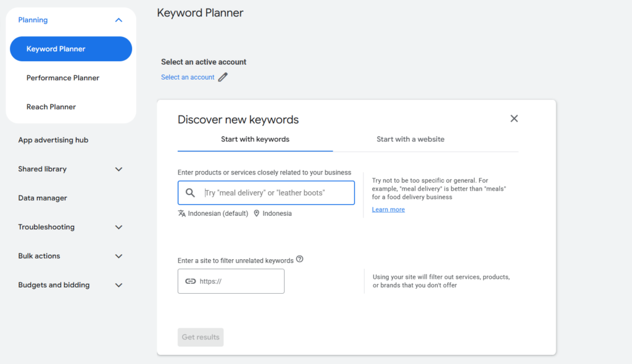Click the magnifying glass search icon
The width and height of the screenshot is (632, 364).
pos(190,192)
